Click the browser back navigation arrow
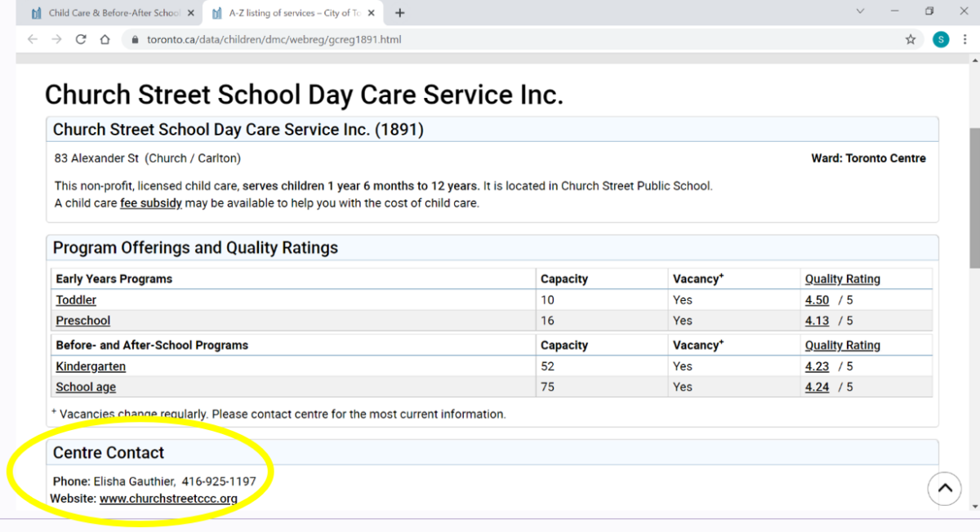The height and width of the screenshot is (532, 980). coord(31,38)
